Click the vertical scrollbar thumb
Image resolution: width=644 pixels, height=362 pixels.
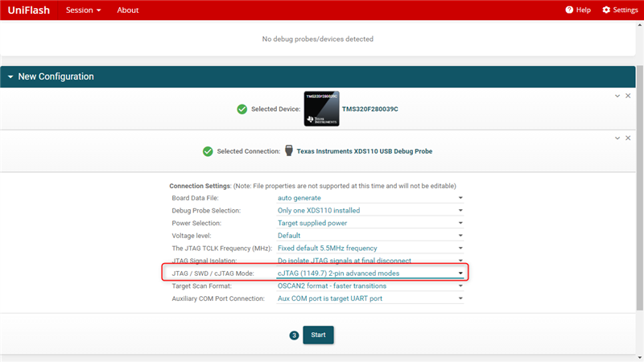point(639,187)
